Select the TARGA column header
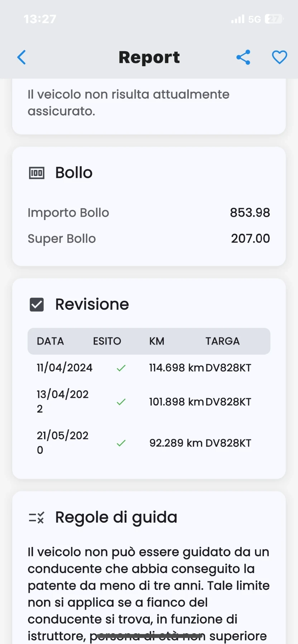 [222, 341]
